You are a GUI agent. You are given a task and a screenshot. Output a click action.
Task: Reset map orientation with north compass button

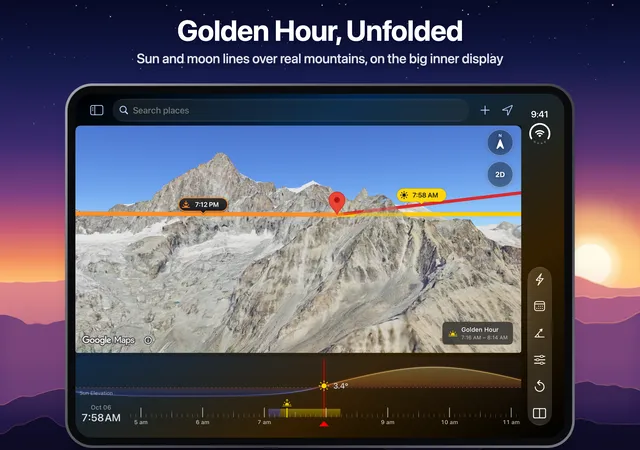(500, 143)
